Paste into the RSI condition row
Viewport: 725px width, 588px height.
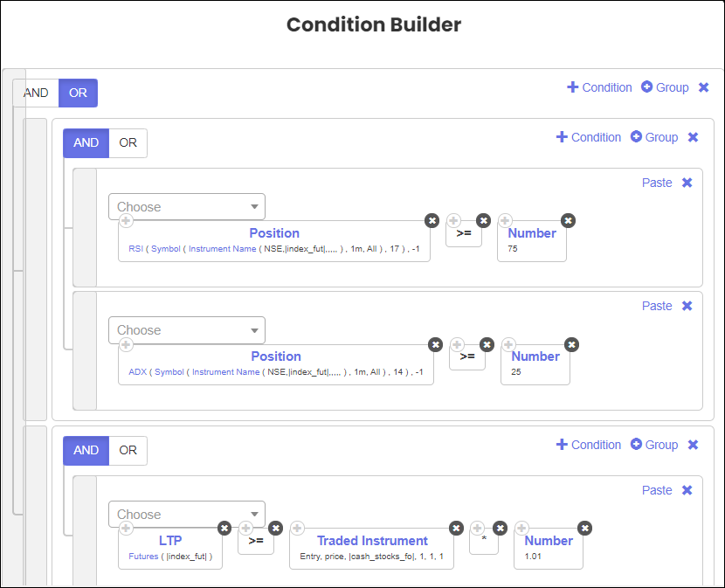(657, 183)
